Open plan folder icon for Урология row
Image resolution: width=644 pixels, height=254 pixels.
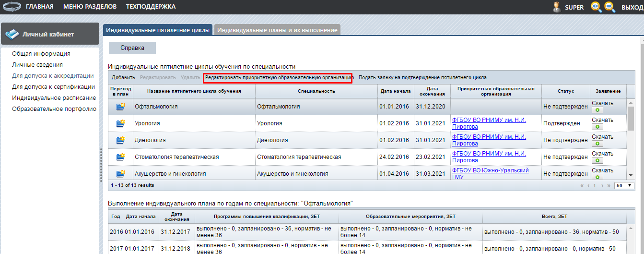120,123
